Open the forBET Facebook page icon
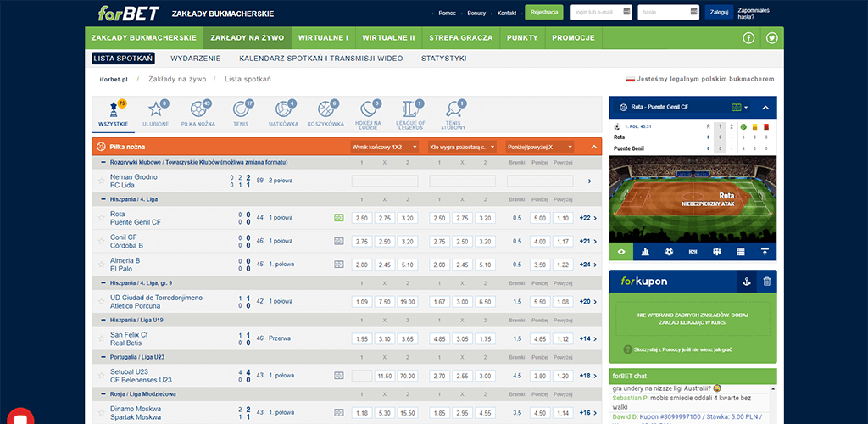This screenshot has height=424, width=868. (x=749, y=38)
